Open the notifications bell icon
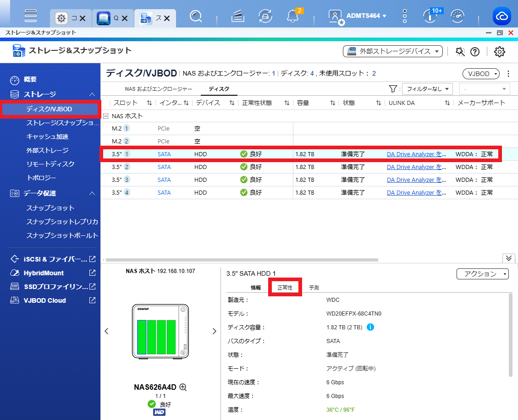 (293, 16)
